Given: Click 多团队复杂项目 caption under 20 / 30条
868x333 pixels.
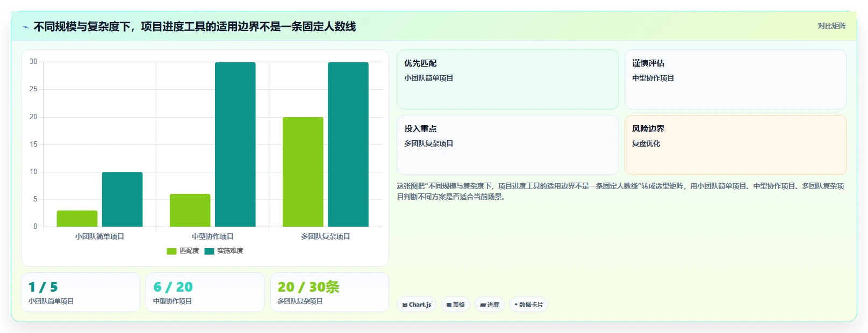Looking at the screenshot, I should point(300,301).
